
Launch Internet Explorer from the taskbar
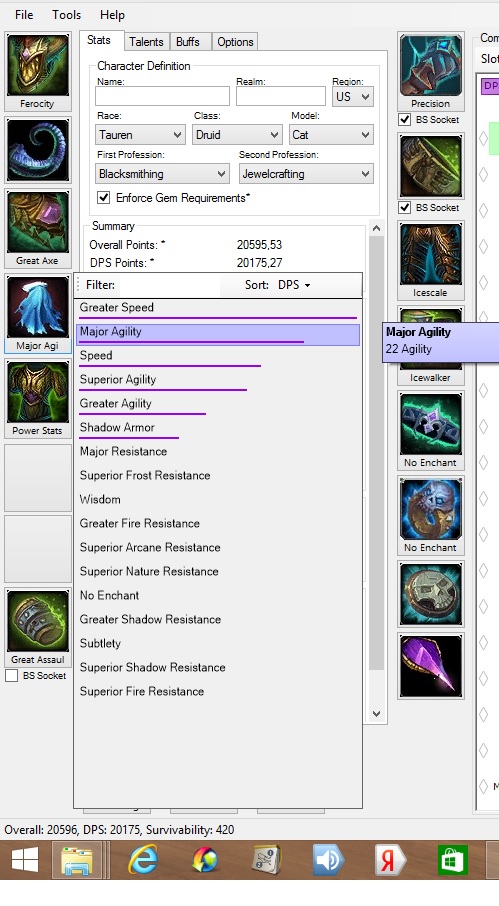click(x=142, y=860)
